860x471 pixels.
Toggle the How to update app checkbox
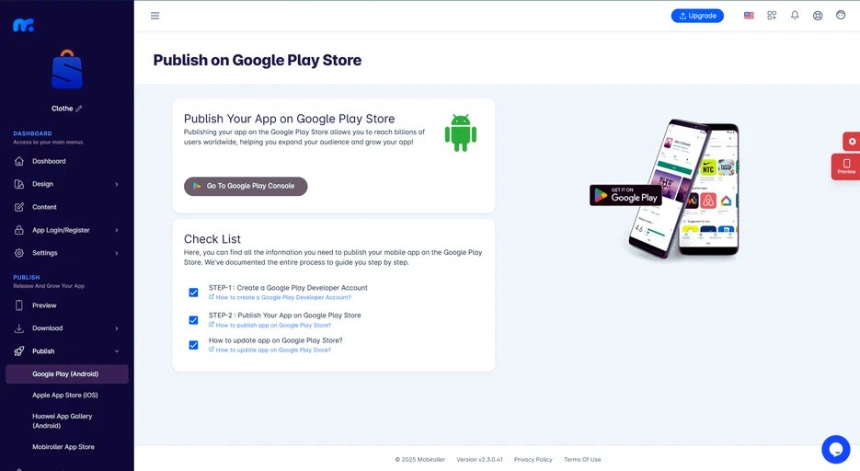[x=194, y=345]
